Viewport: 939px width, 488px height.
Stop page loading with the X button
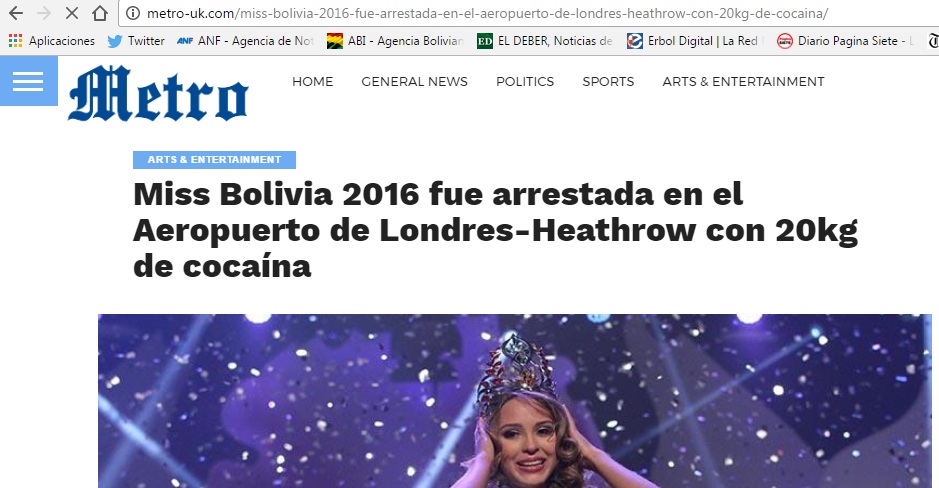(71, 13)
